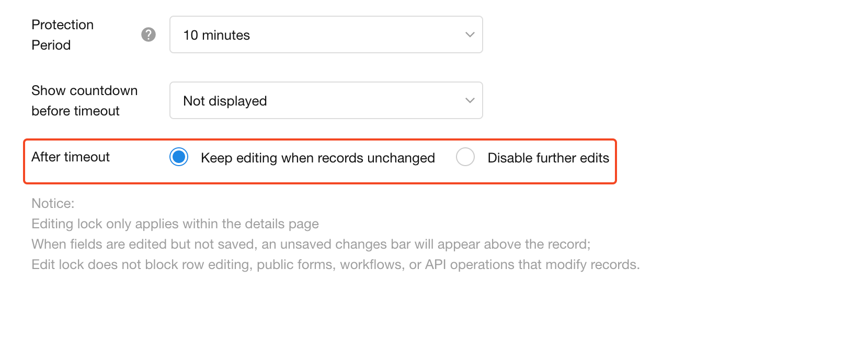Click the 'After timeout' field label

[x=71, y=157]
